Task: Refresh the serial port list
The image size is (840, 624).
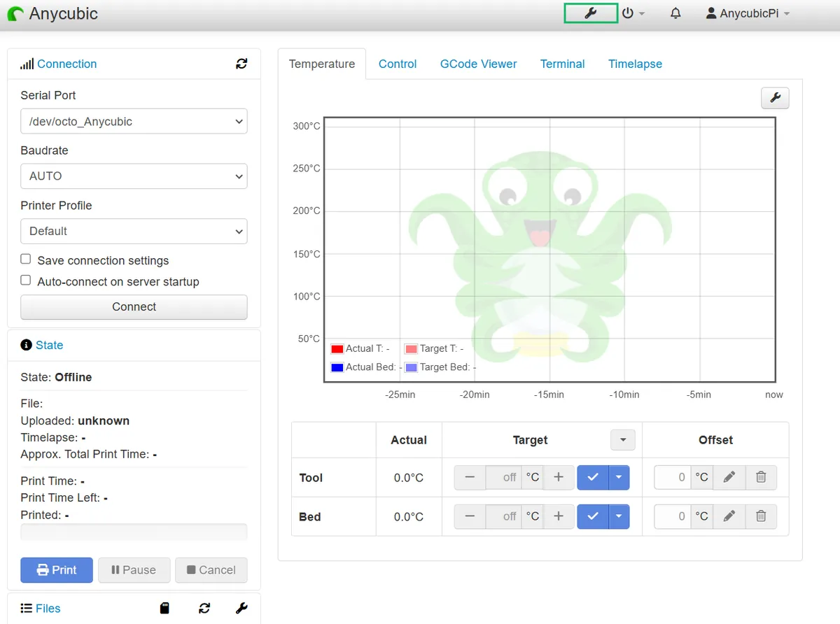Action: point(241,64)
